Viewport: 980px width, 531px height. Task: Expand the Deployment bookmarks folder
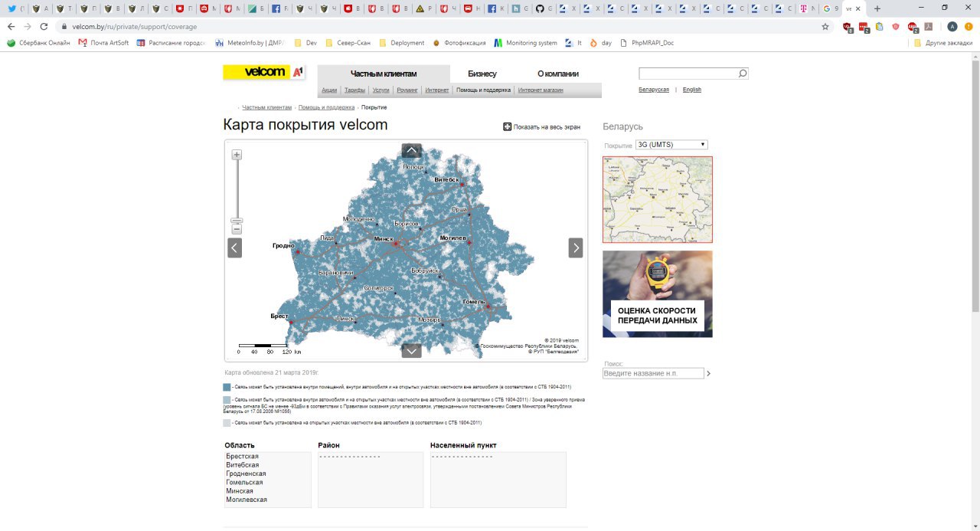(401, 43)
